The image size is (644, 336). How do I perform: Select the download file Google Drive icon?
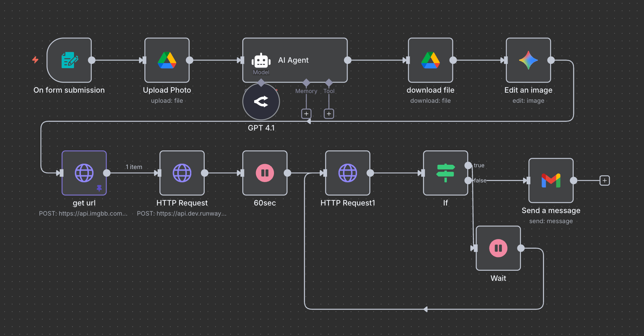[x=430, y=60]
